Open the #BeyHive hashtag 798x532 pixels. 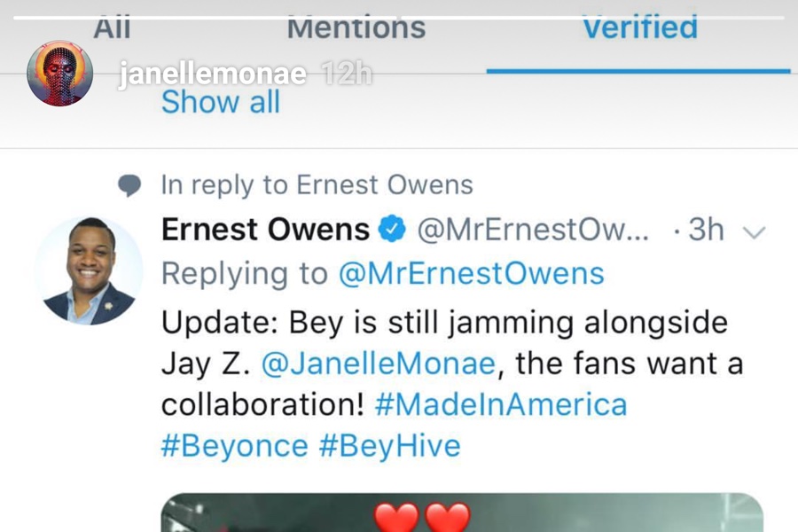click(x=390, y=447)
